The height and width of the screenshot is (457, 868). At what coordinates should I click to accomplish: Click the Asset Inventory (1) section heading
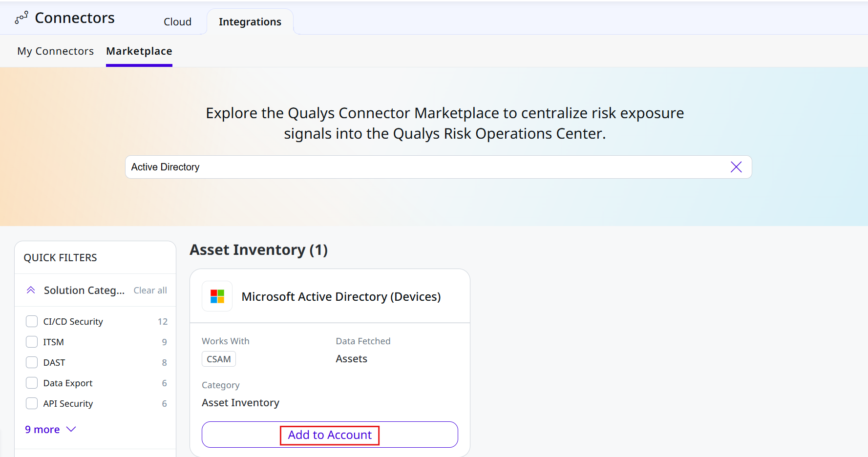pyautogui.click(x=259, y=250)
